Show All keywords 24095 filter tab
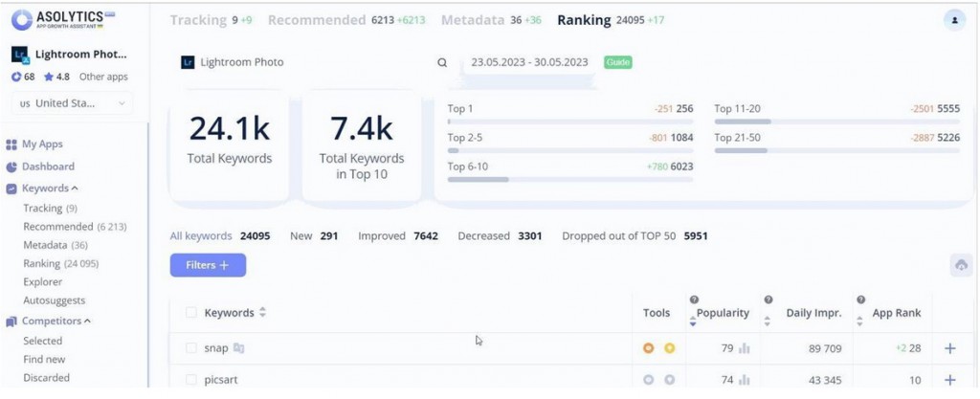The width and height of the screenshot is (980, 399). point(220,236)
